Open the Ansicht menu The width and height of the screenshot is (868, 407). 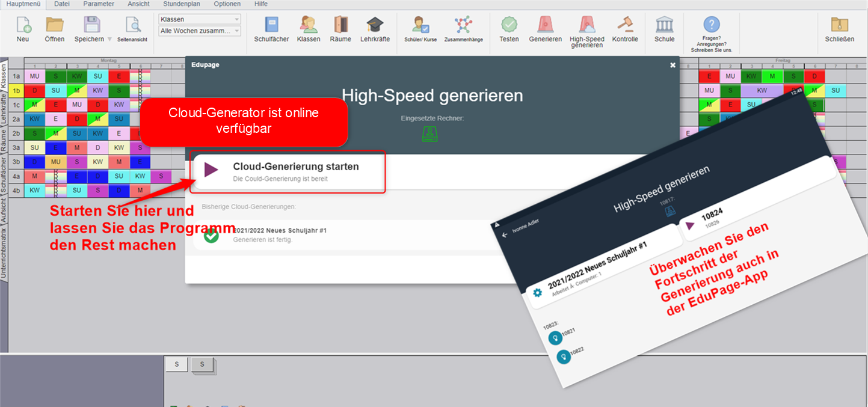138,4
